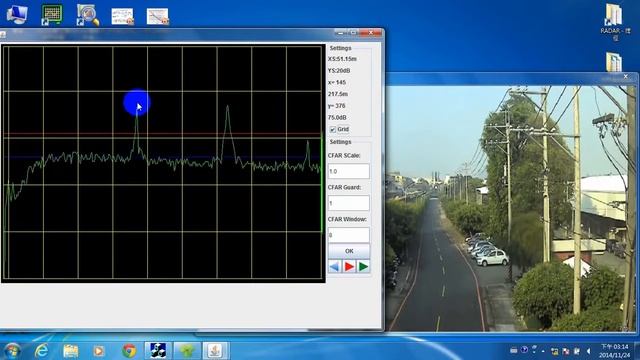This screenshot has width=640, height=360.
Task: Launch Internet Explorer from the taskbar
Action: [42, 351]
